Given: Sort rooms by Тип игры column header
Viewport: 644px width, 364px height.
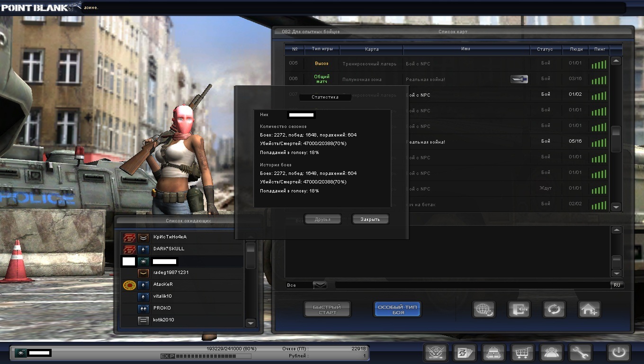Looking at the screenshot, I should click(x=322, y=49).
